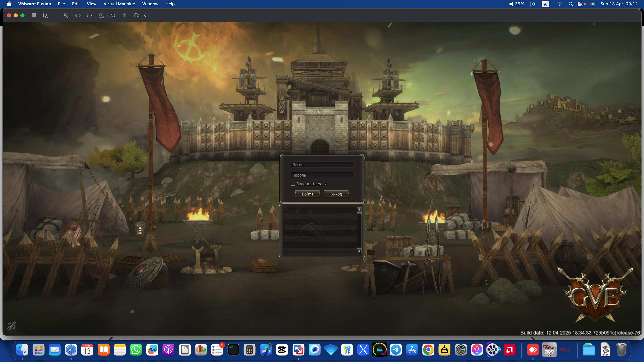Viewport: 644px width, 362px height.
Task: Click the Войти login button
Action: point(307,194)
